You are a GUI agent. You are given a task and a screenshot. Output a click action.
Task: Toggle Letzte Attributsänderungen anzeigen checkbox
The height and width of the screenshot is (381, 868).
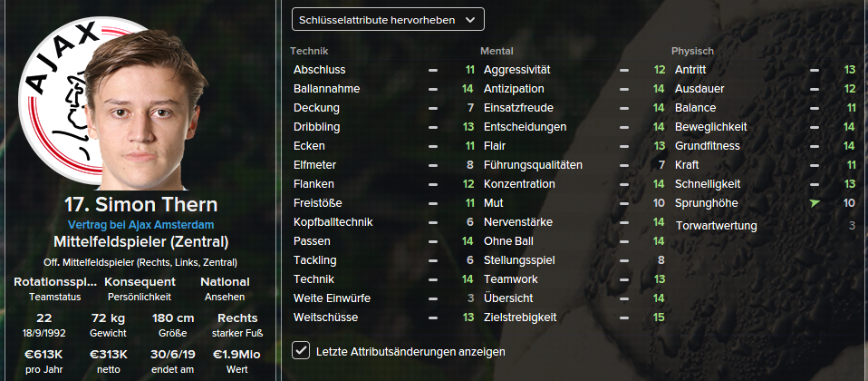[301, 350]
